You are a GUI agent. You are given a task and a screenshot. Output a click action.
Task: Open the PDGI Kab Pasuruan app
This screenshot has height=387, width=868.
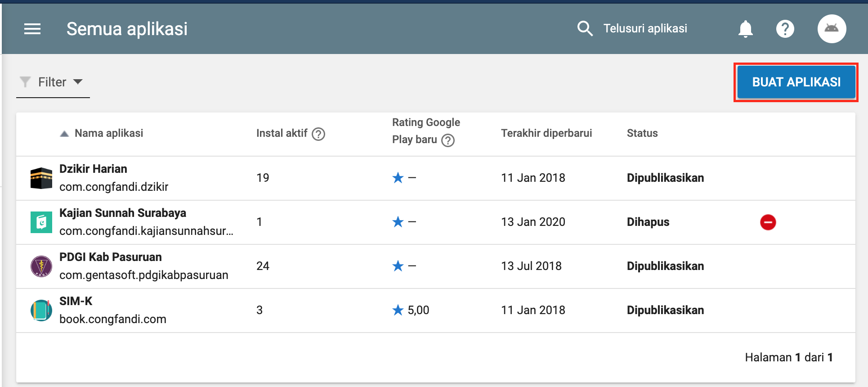tap(111, 257)
